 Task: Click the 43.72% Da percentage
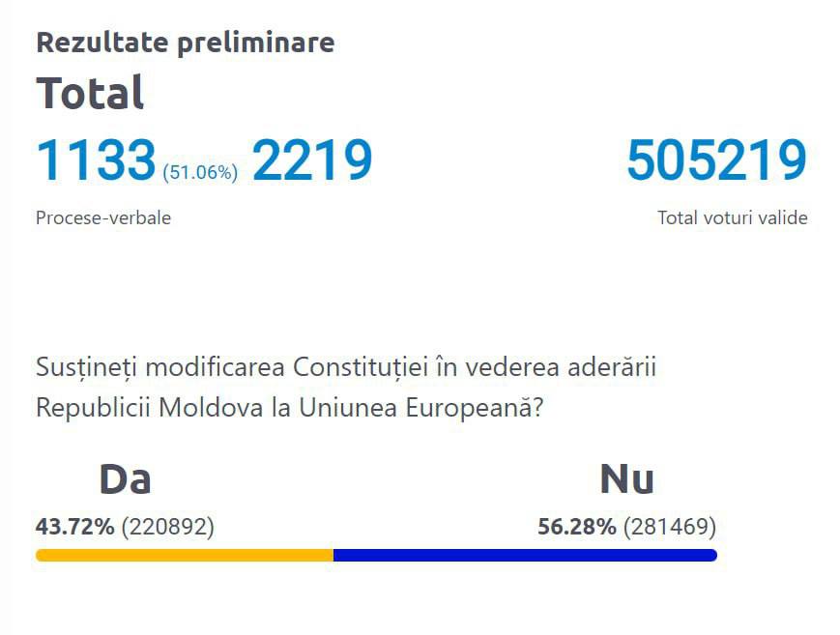pyautogui.click(x=75, y=527)
